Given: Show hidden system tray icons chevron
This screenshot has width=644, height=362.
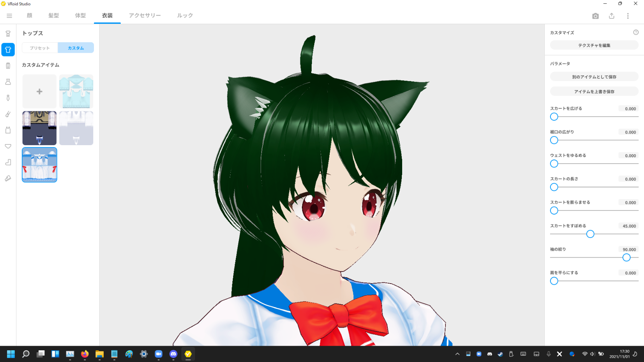Looking at the screenshot, I should [457, 354].
